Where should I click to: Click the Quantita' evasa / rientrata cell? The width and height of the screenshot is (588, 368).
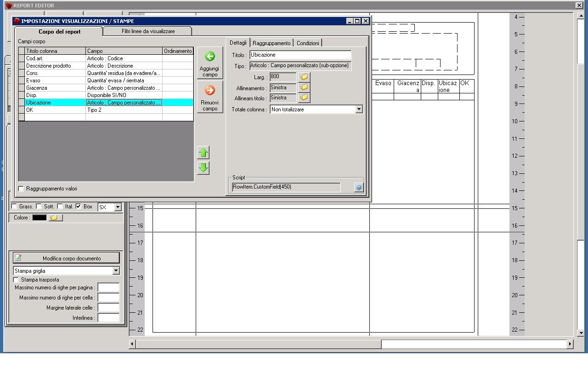(x=124, y=80)
